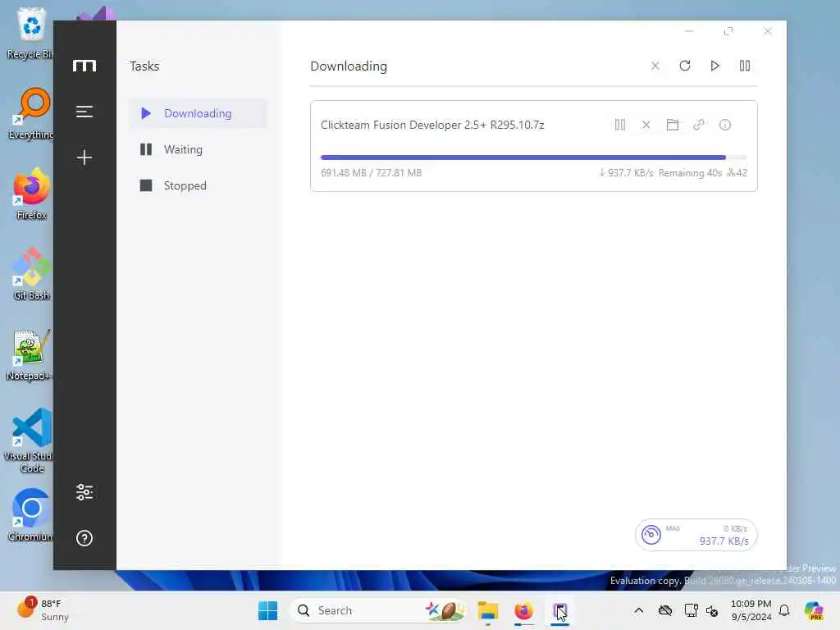Image resolution: width=840 pixels, height=630 pixels.
Task: Click the taskbar Search box
Action: (377, 610)
